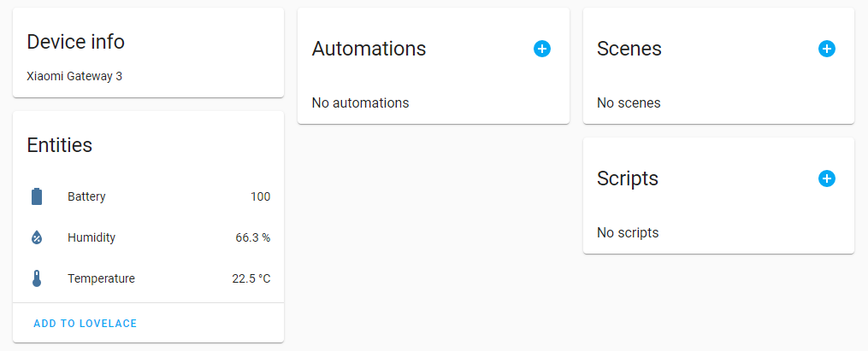Click the add script plus icon
The image size is (868, 351).
[x=826, y=178]
